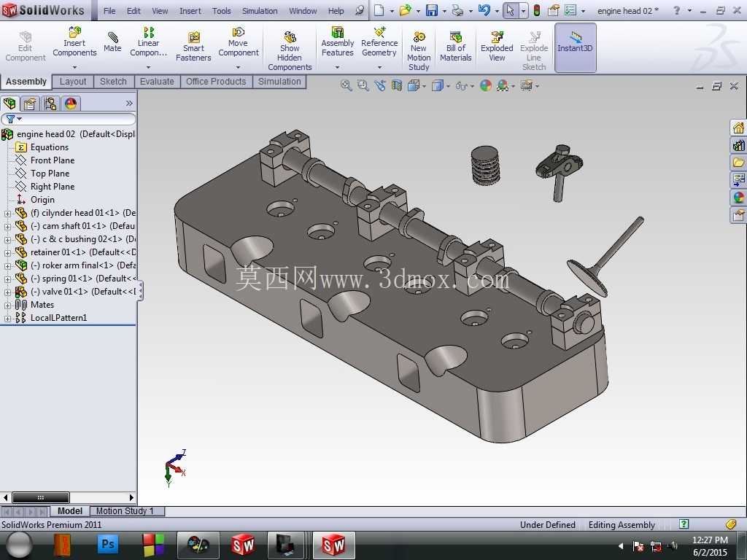This screenshot has height=560, width=747.
Task: Open the Linear Component Pattern dropdown arrow
Action: pos(148,67)
